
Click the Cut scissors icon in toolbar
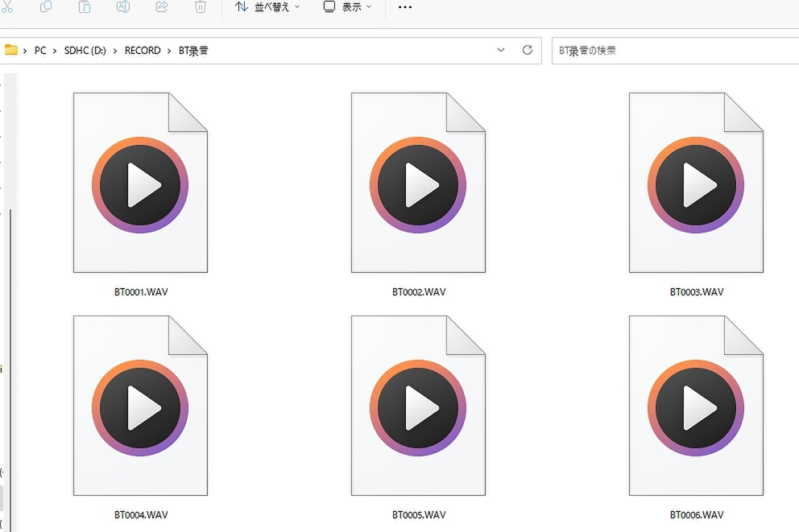coord(7,6)
